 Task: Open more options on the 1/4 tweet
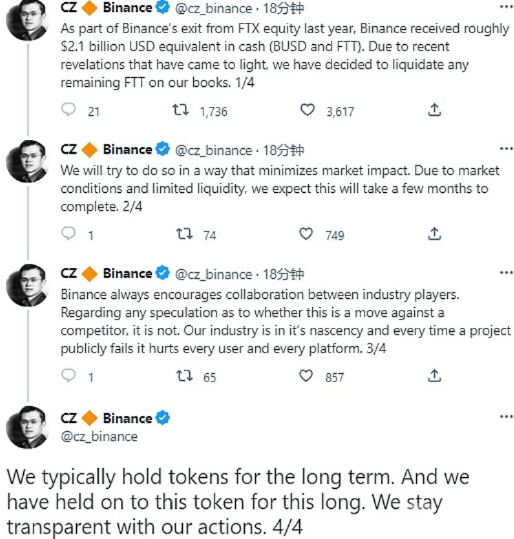[506, 7]
